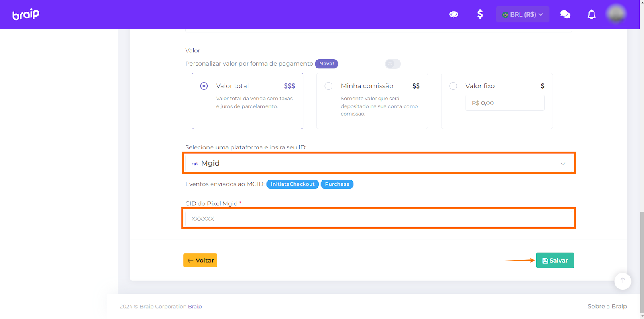The width and height of the screenshot is (644, 319).
Task: Open the BRL (R$) currency dropdown
Action: [x=522, y=14]
